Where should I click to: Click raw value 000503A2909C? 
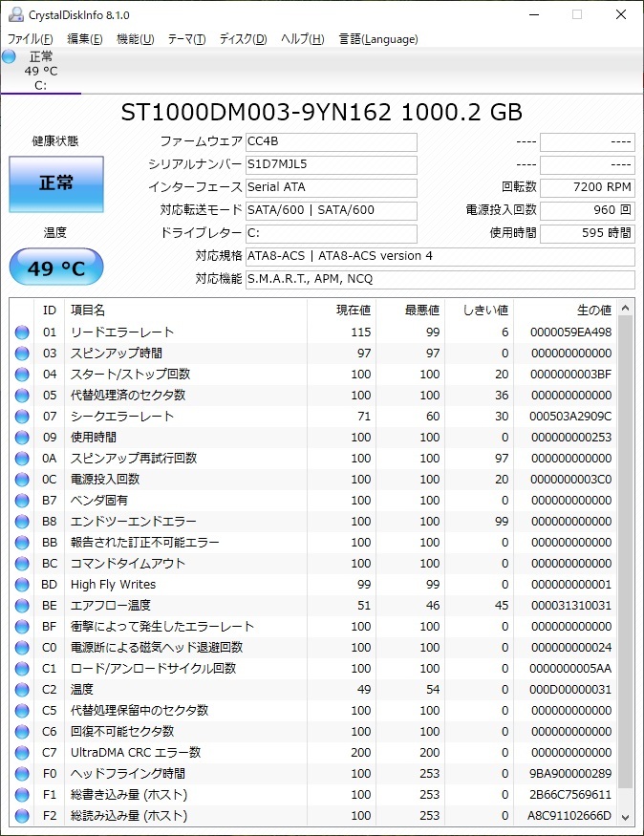(569, 417)
